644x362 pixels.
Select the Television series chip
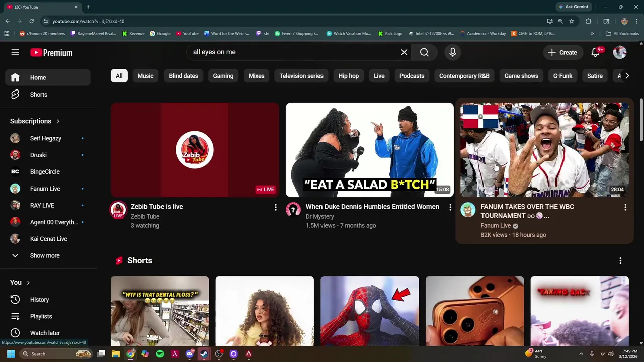[x=301, y=76]
